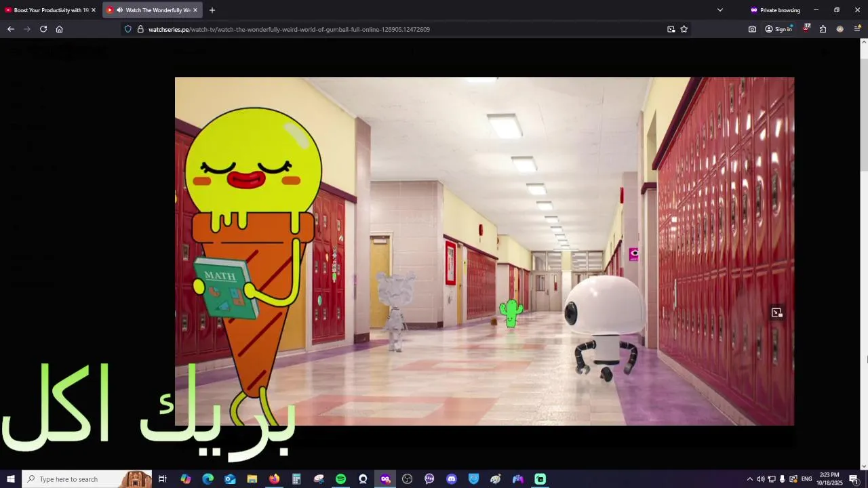868x488 pixels.
Task: Open the purple private browser taskbar icon
Action: point(385,479)
